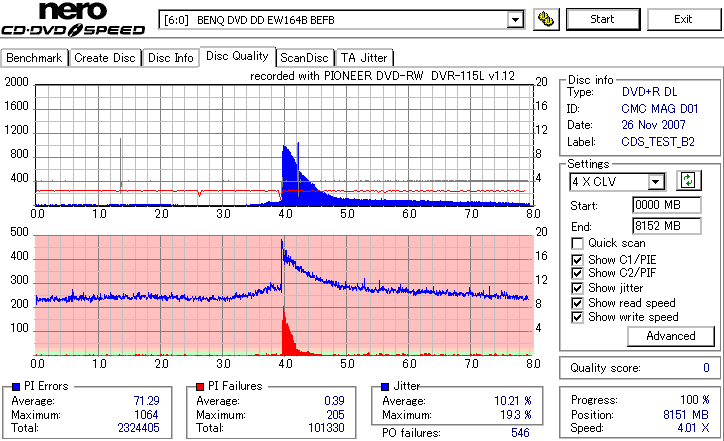Viewport: 724px width, 441px height.
Task: Switch to the Benchmark tab
Action: (x=34, y=58)
